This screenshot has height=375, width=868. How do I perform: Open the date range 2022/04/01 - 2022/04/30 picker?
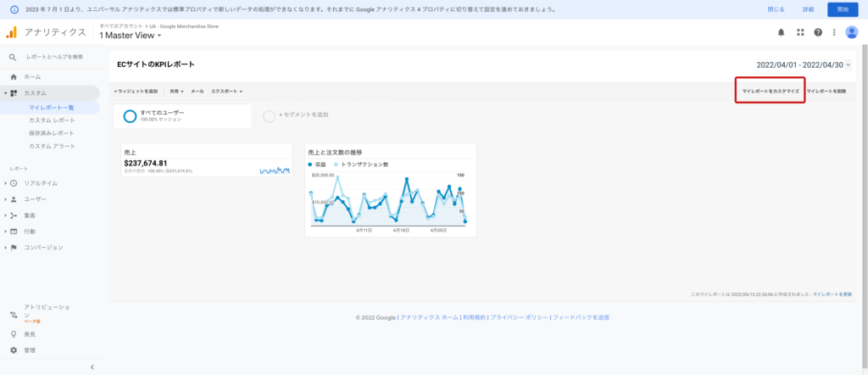[804, 65]
